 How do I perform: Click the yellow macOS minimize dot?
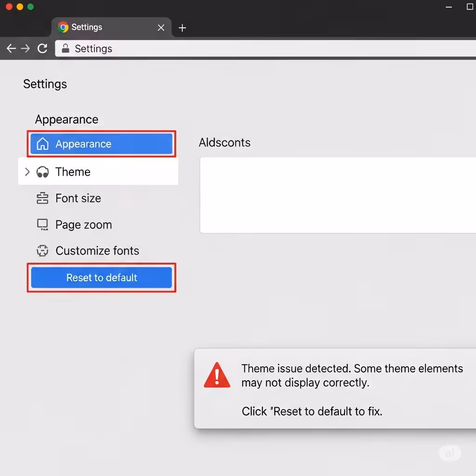click(20, 7)
